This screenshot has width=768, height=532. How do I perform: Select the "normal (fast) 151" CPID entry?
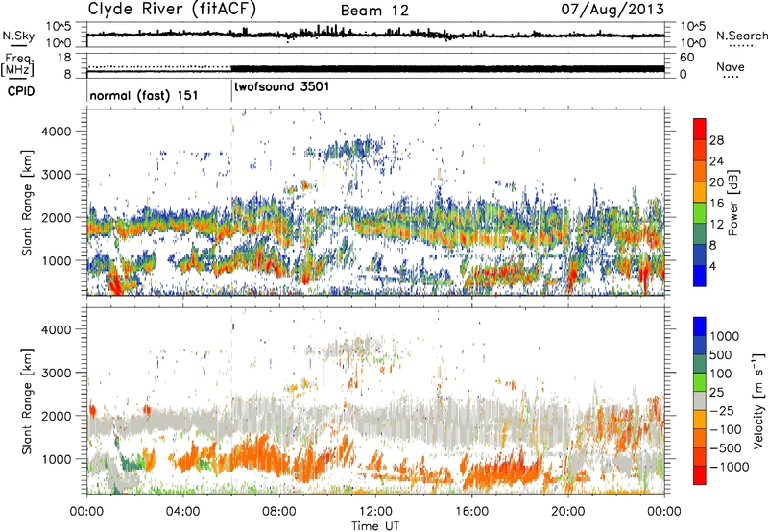point(144,95)
